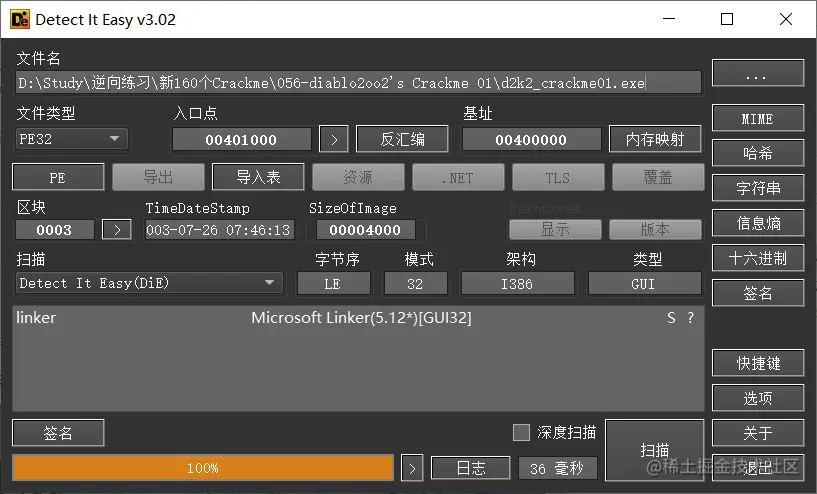817x494 pixels.
Task: Open the 关于 about button
Action: 758,433
